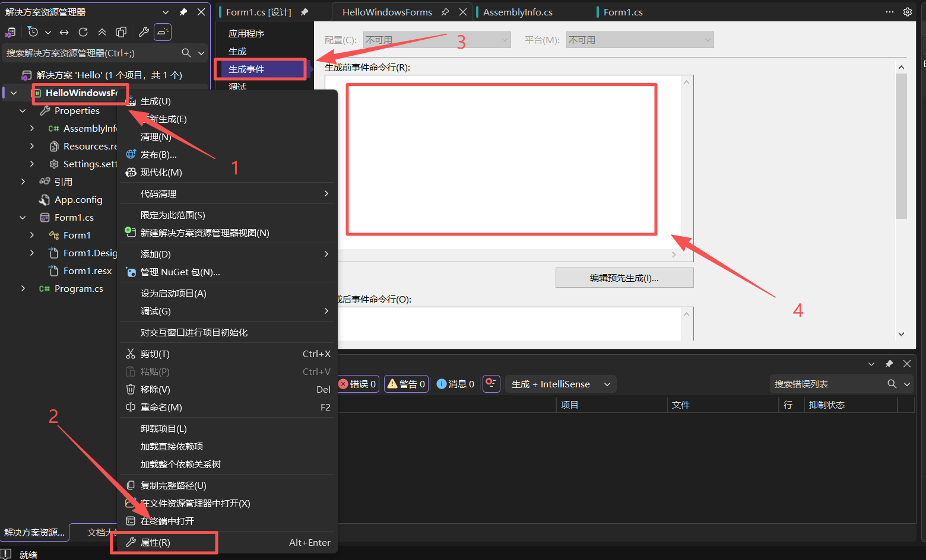Choose 设为启动项目(A) from the menu
926x560 pixels.
[228, 294]
